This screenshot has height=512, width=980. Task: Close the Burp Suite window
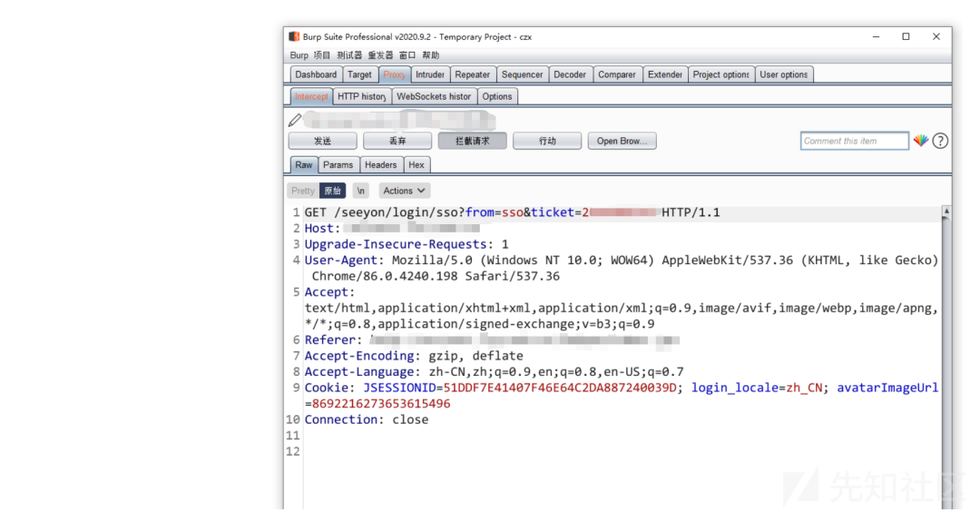(x=936, y=37)
